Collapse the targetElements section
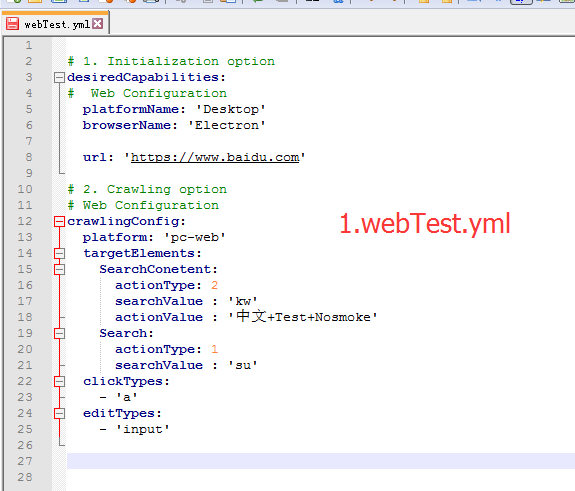575x491 pixels. [59, 253]
